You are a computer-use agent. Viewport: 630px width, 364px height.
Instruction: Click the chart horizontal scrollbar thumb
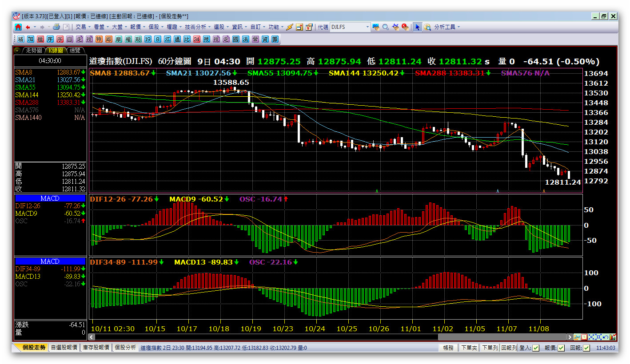click(502, 337)
